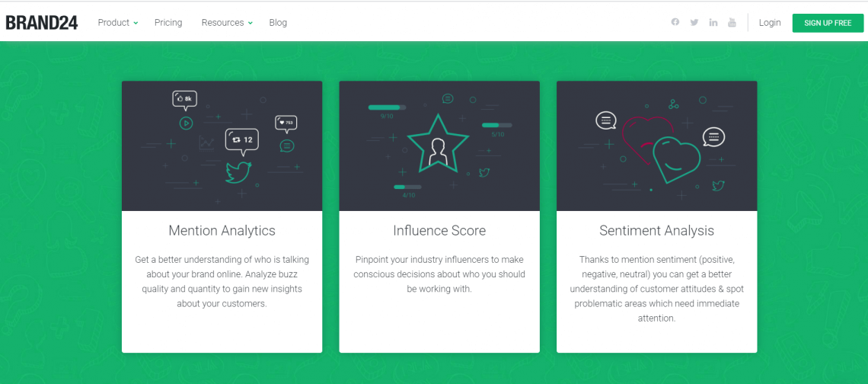Click text 'Pinpoint your industry influencers to make'
868x384 pixels.
click(439, 259)
